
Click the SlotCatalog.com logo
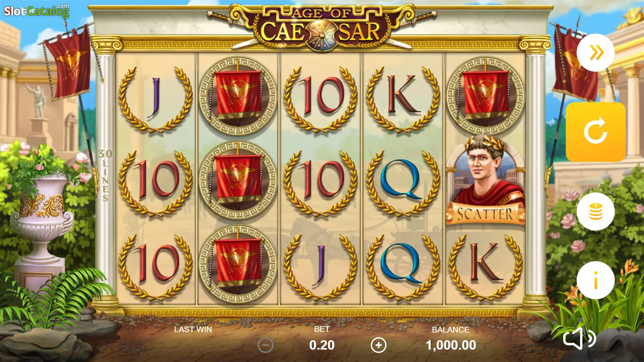pos(37,11)
